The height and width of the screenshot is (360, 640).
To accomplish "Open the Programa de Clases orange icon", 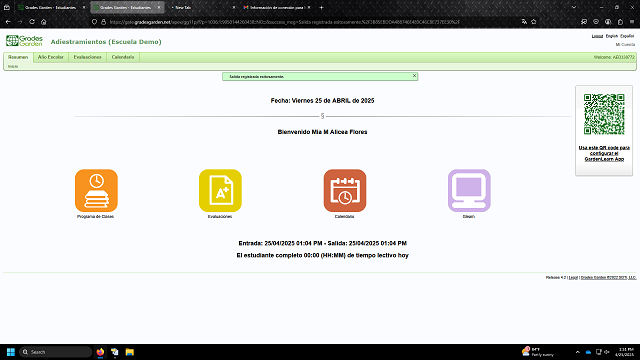I will [x=96, y=191].
